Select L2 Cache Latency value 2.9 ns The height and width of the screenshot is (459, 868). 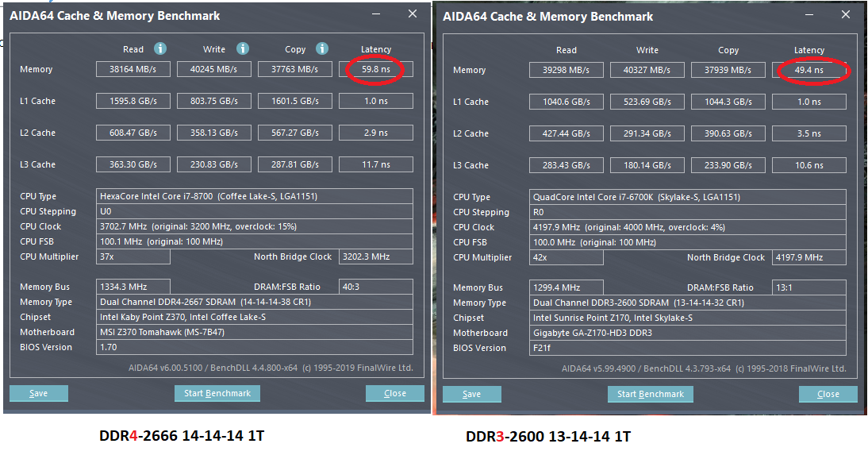(x=376, y=133)
